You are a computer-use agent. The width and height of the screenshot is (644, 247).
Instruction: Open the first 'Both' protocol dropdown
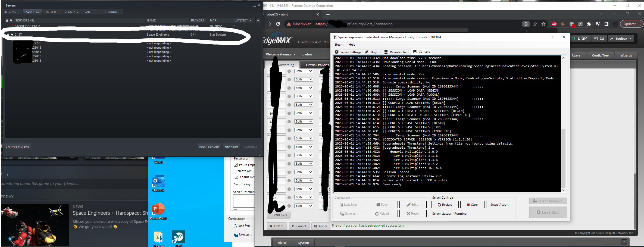click(x=304, y=71)
